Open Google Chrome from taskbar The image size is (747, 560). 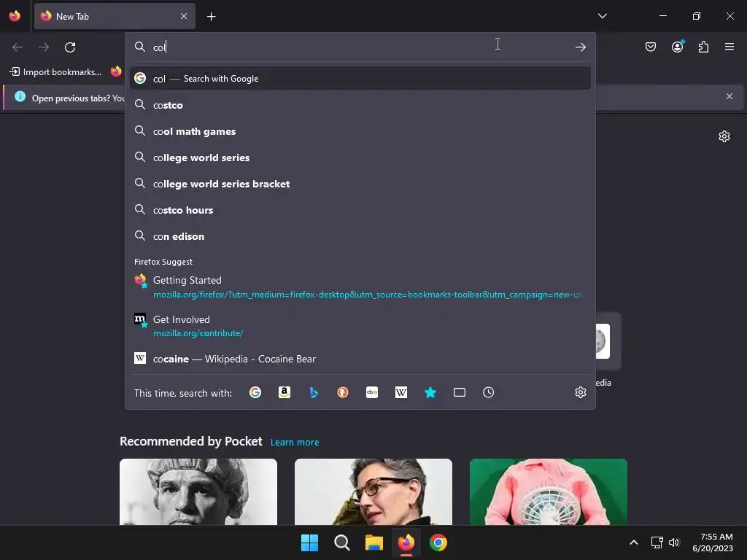(438, 542)
